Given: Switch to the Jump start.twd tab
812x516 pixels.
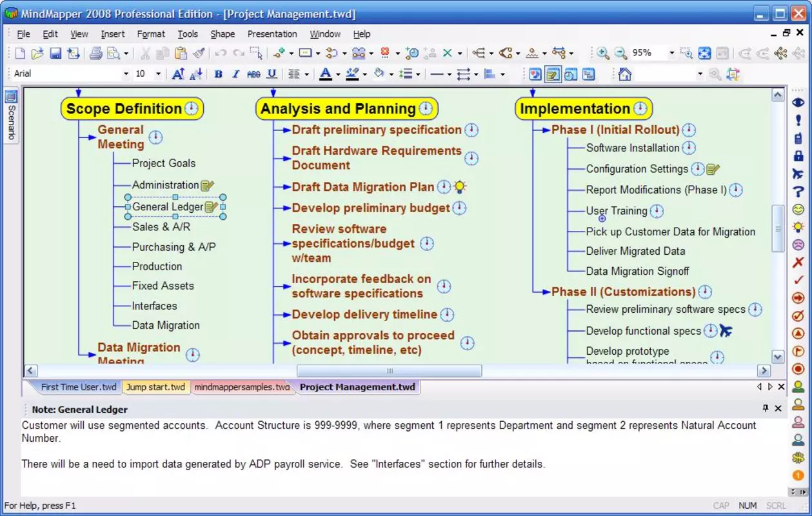Looking at the screenshot, I should coord(155,387).
